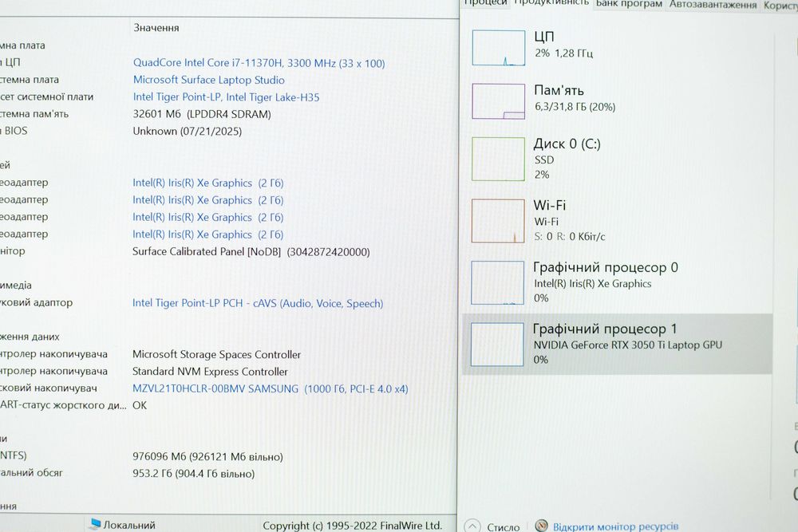The width and height of the screenshot is (798, 532).
Task: Click the S: 0 R: 0 Кбіт/с Wi-Fi text
Action: coord(570,237)
